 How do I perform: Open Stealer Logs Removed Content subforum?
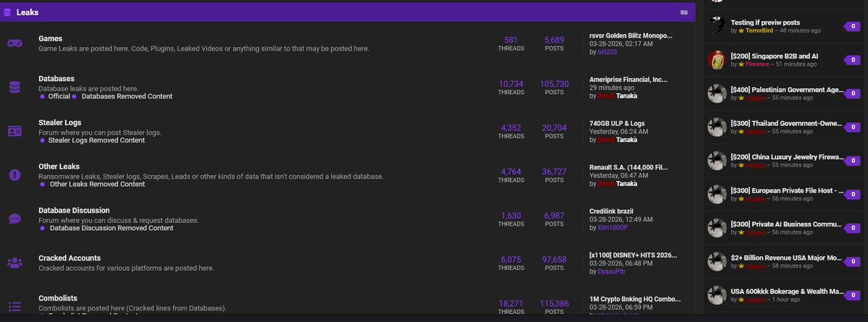96,140
